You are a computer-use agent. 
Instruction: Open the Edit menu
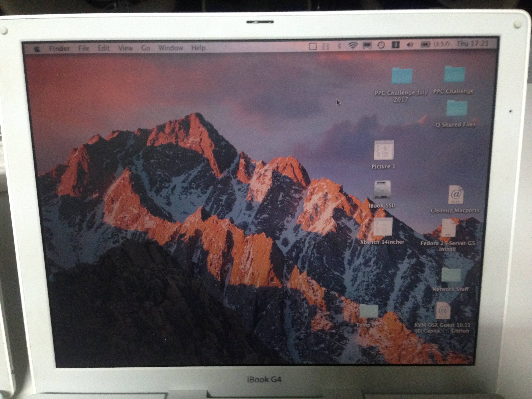point(104,48)
